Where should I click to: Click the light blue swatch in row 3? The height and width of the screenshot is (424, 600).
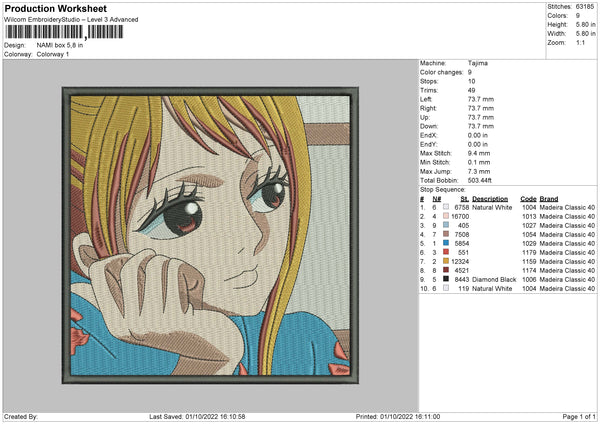tap(446, 225)
